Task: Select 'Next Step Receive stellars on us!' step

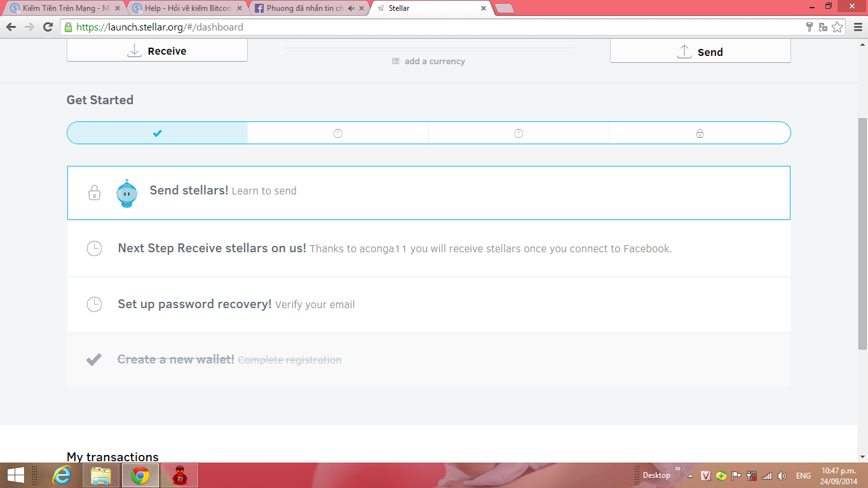Action: 429,248
